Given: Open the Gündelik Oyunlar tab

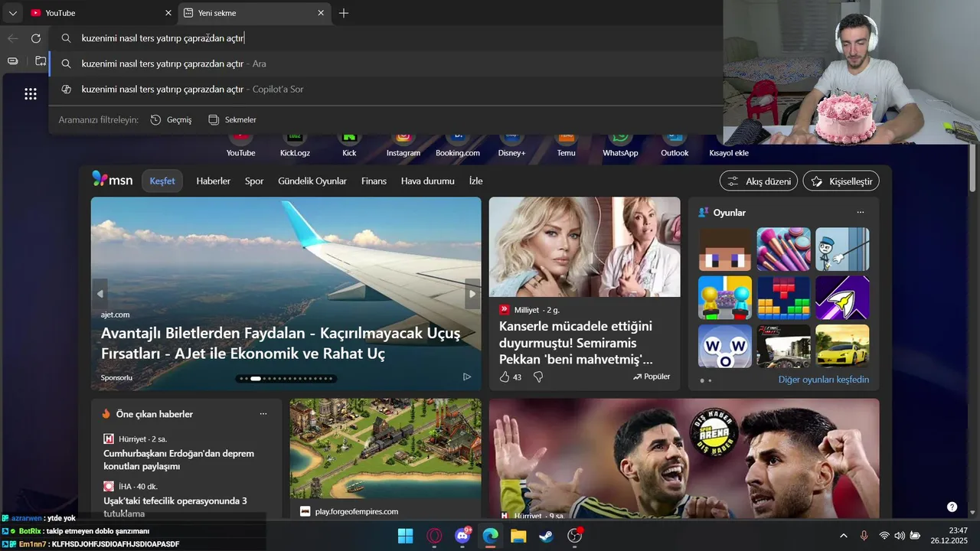Looking at the screenshot, I should [x=312, y=181].
